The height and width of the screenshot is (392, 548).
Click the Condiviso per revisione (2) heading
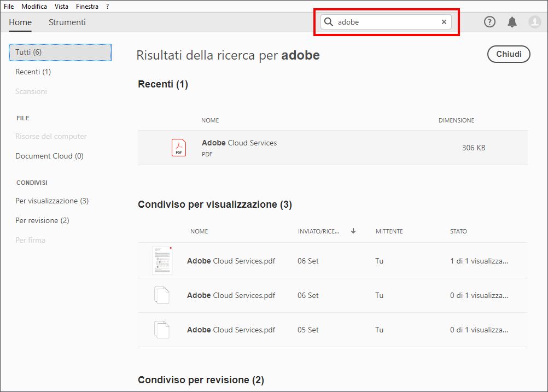[x=201, y=380]
